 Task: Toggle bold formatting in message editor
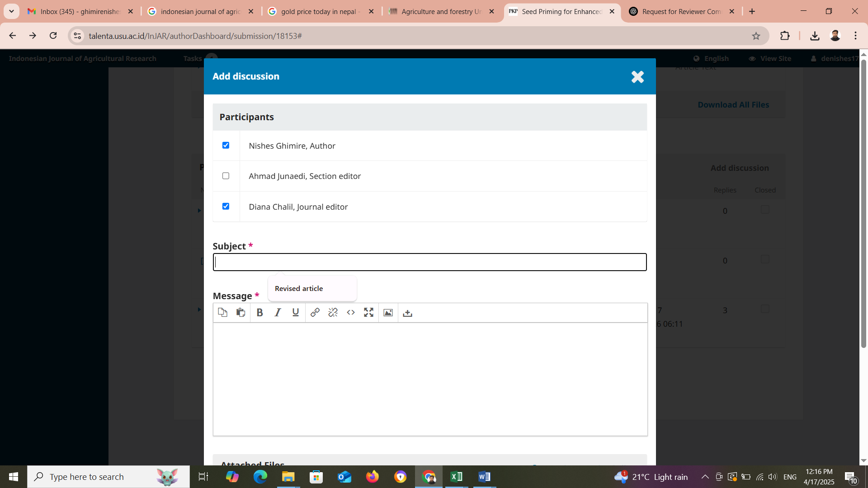(x=259, y=312)
